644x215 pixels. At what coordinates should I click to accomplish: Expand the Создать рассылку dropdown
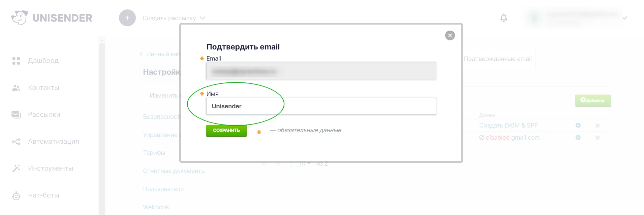[174, 18]
